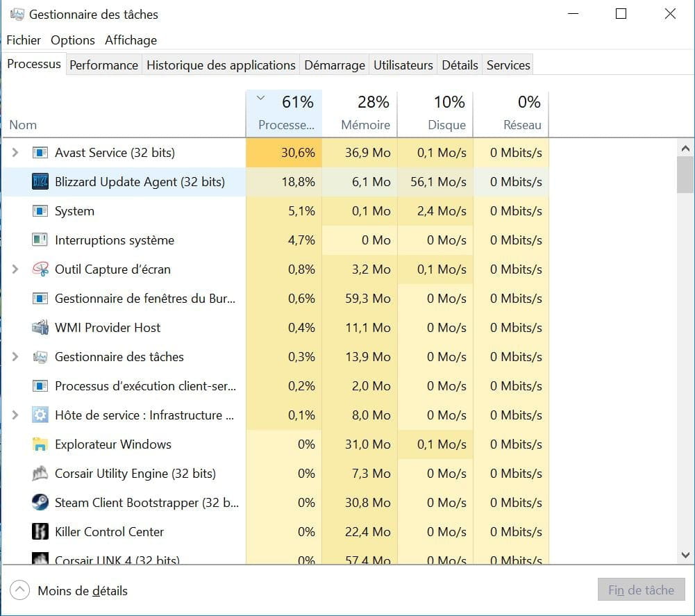Viewport: 695px width, 616px height.
Task: Click the Killer Control Center icon
Action: [40, 532]
